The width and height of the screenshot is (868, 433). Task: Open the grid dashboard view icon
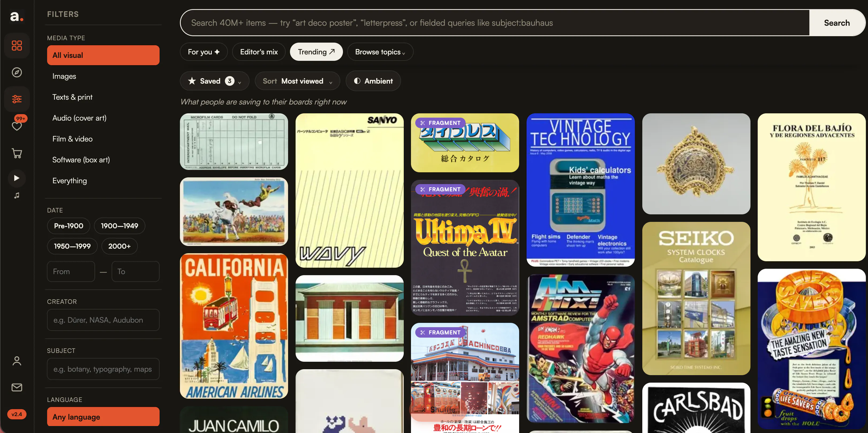coord(17,46)
